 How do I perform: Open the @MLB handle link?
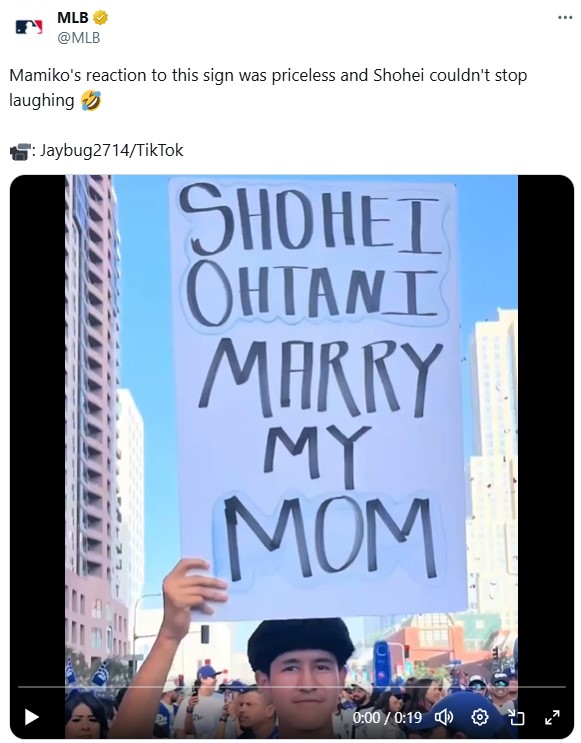79,37
